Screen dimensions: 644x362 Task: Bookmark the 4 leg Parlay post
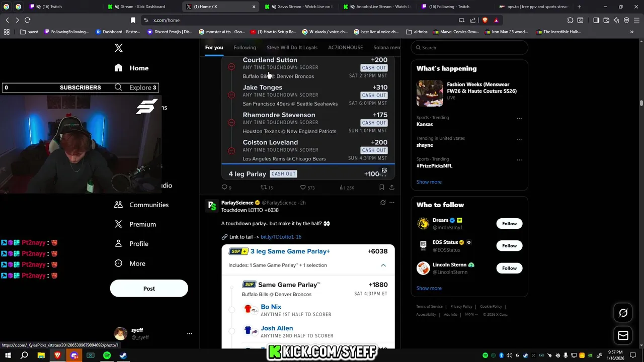[382, 188]
